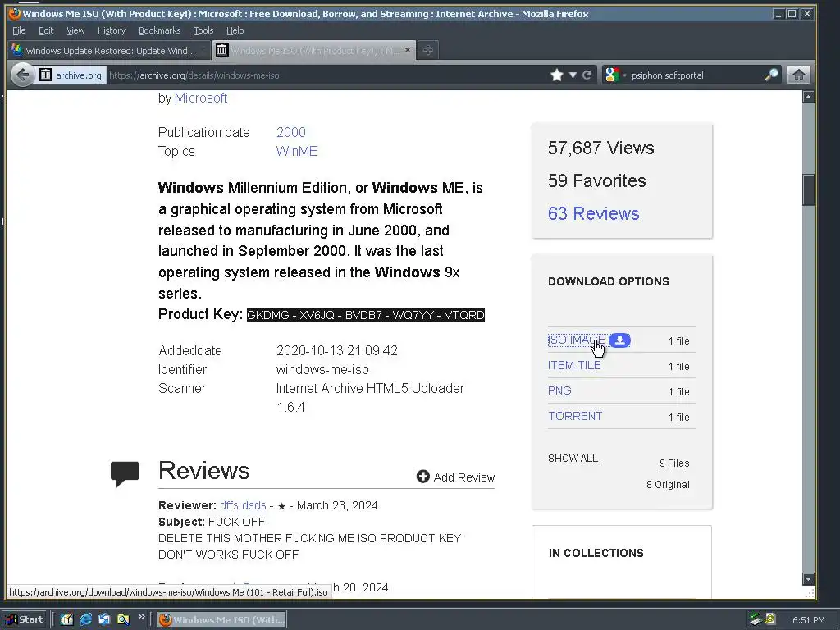Switch to Windows Update Restored tab
The width and height of the screenshot is (840, 630).
coord(109,50)
